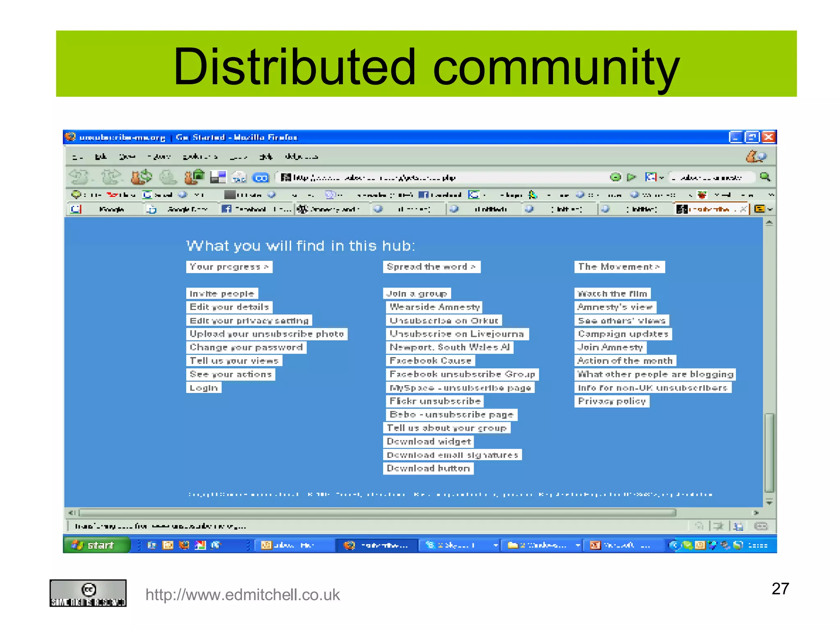
Task: Open the folder Windows Explorer taskbar group
Action: click(541, 545)
